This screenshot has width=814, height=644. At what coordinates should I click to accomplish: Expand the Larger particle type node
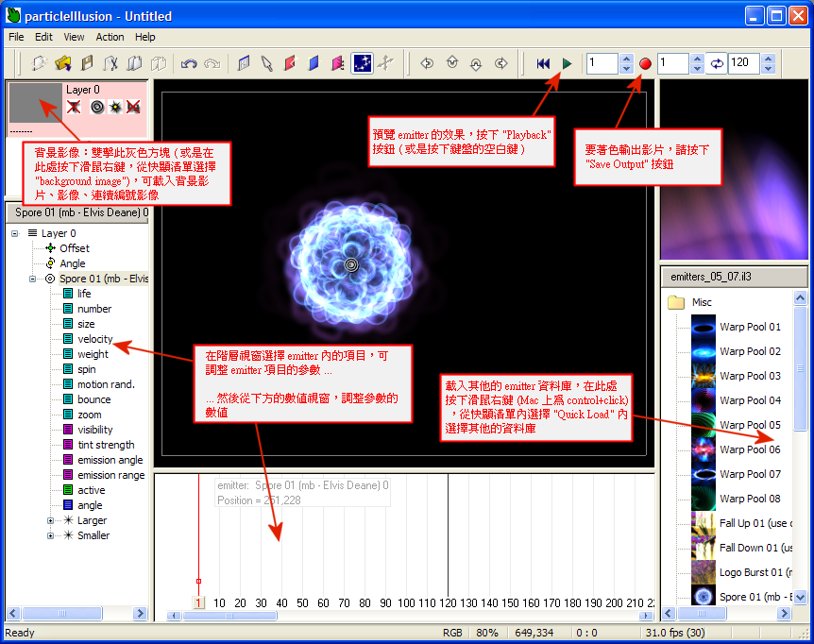(51, 520)
